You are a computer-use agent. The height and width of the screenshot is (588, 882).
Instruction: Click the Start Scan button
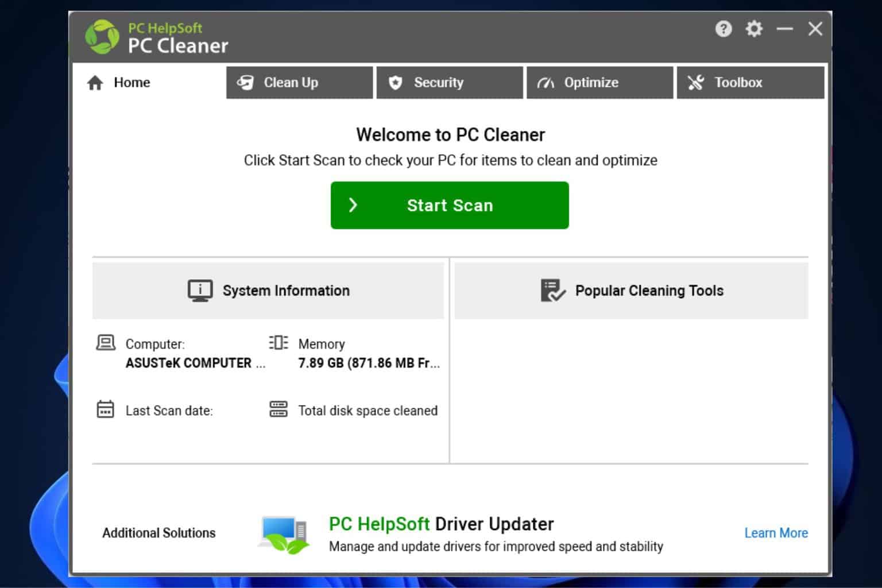[x=450, y=206]
